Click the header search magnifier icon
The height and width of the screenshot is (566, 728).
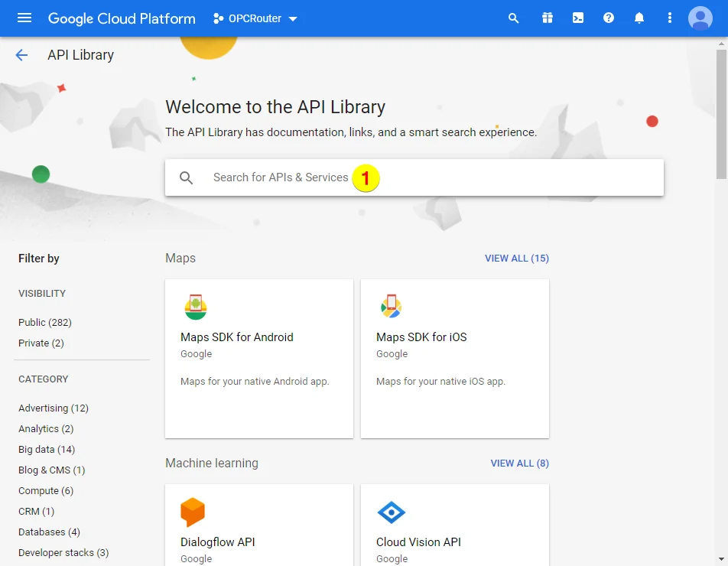[513, 18]
